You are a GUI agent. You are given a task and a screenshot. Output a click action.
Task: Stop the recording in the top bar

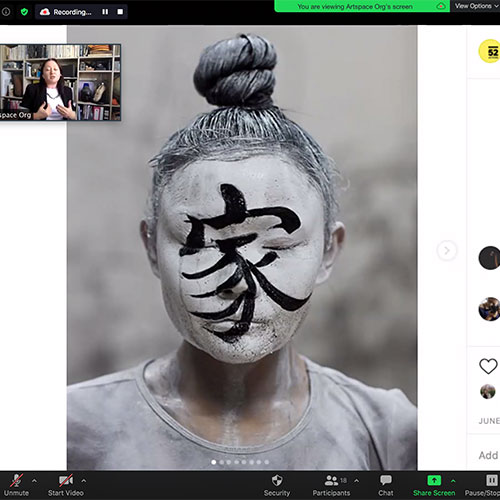tap(120, 12)
